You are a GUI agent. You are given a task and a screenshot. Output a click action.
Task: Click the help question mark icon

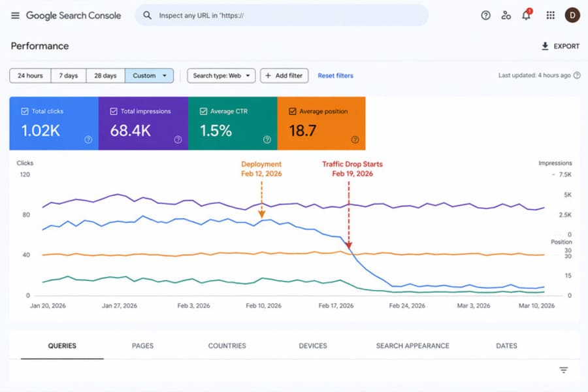485,15
